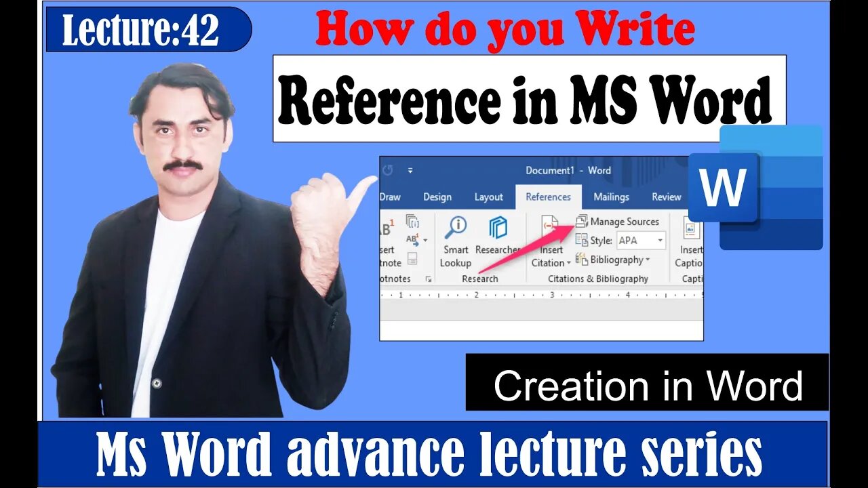The width and height of the screenshot is (868, 488).
Task: Click the 'Creation in Word' caption
Action: point(648,385)
